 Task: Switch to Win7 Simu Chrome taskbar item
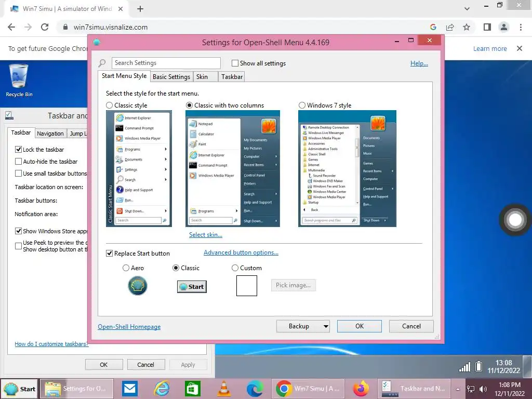click(x=308, y=389)
